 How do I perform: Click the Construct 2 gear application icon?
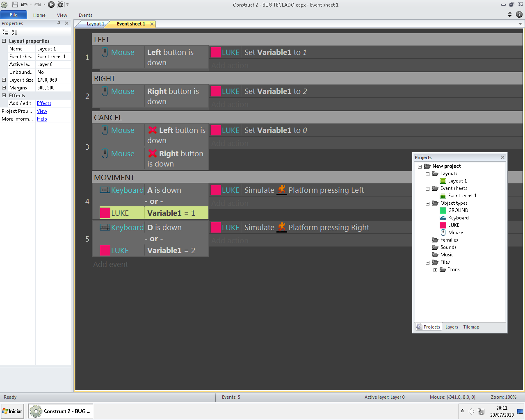point(4,5)
